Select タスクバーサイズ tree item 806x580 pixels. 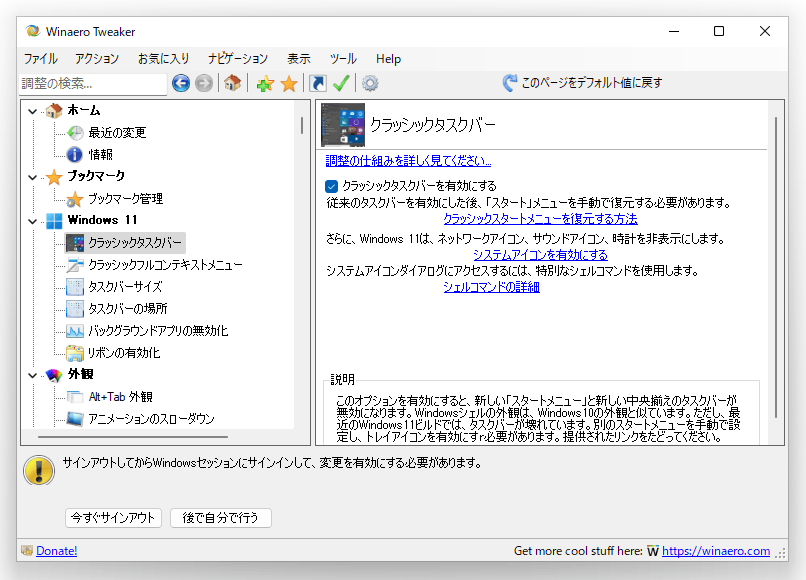[125, 287]
